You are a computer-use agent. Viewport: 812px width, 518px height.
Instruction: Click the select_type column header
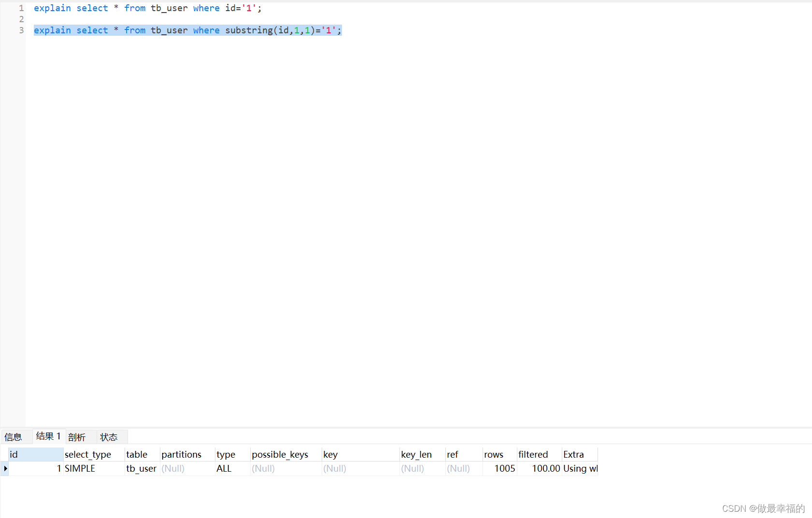tap(94, 454)
